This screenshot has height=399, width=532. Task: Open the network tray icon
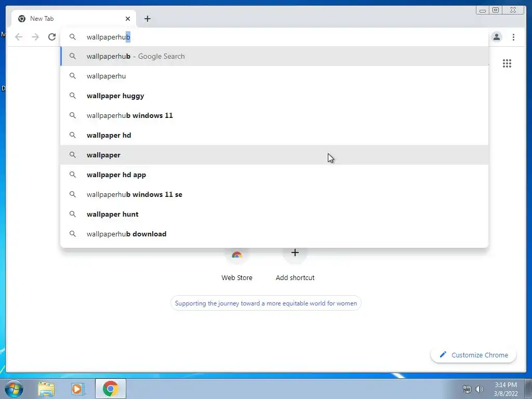[467, 389]
